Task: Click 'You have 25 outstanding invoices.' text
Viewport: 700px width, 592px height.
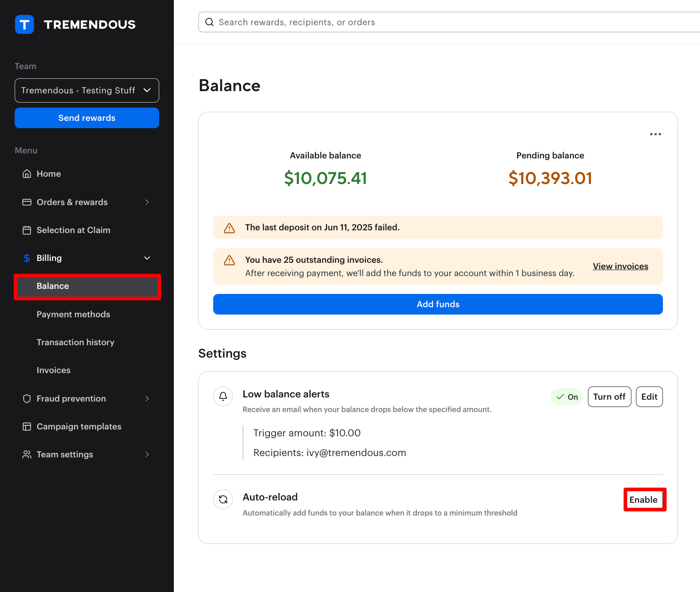Action: pyautogui.click(x=314, y=260)
